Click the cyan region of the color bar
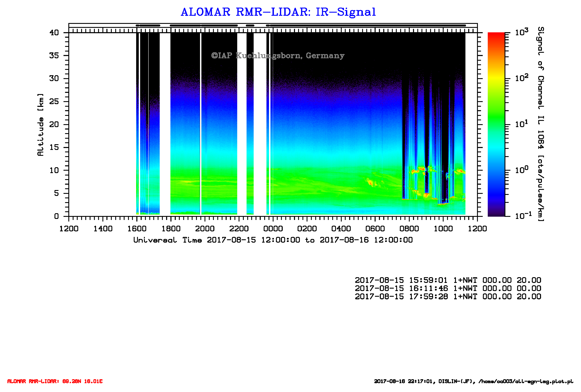The width and height of the screenshot is (581, 392). tap(496, 149)
